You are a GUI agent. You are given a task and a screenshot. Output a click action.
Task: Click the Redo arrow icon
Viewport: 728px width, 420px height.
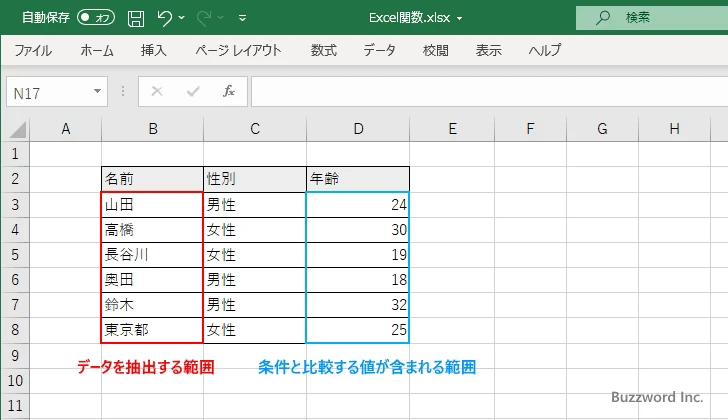[x=206, y=17]
